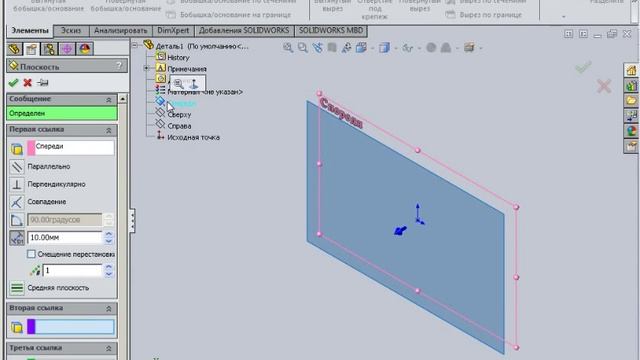Toggle the Средняя плоскость mid plane option
Screen dimensions: 640x360
[x=17, y=288]
